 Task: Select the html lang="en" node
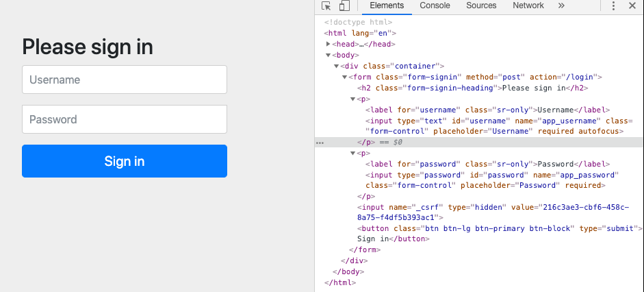click(360, 34)
